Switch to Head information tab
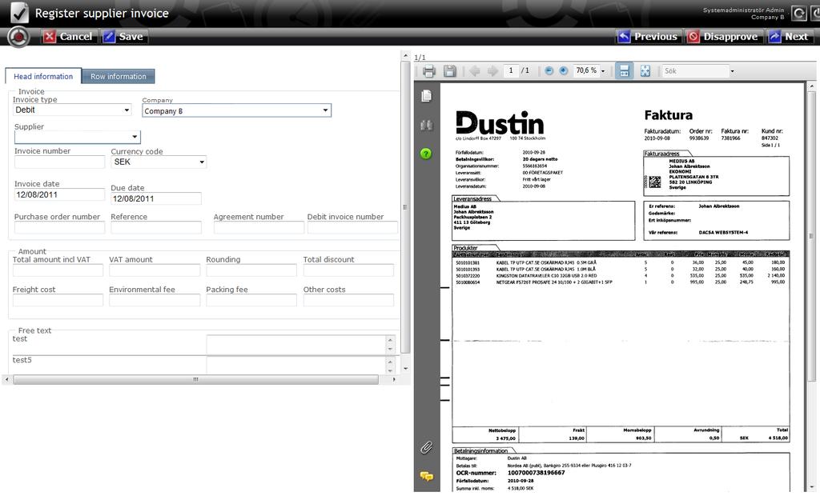820x504 pixels. pos(43,76)
